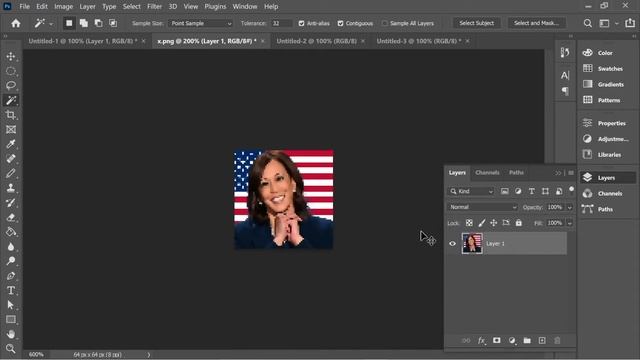This screenshot has height=360, width=640.
Task: Open the Search magnifier icon
Action: [x=588, y=23]
